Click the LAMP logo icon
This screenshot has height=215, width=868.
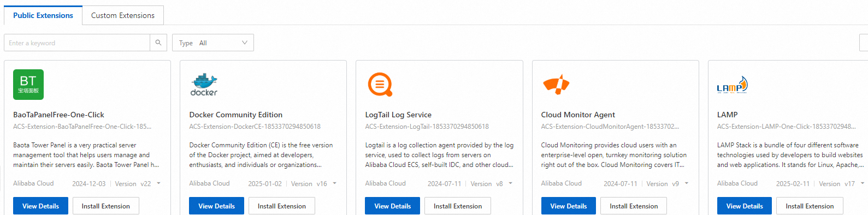732,85
